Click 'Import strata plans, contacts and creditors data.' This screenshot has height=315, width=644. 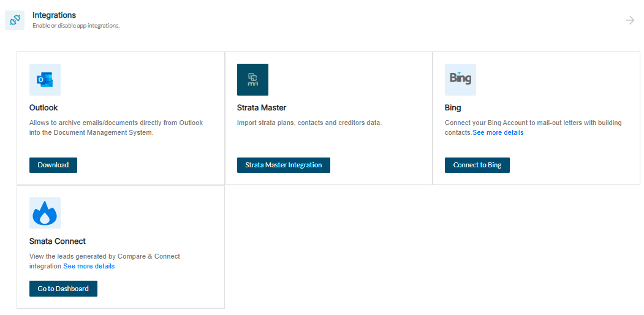click(x=309, y=123)
